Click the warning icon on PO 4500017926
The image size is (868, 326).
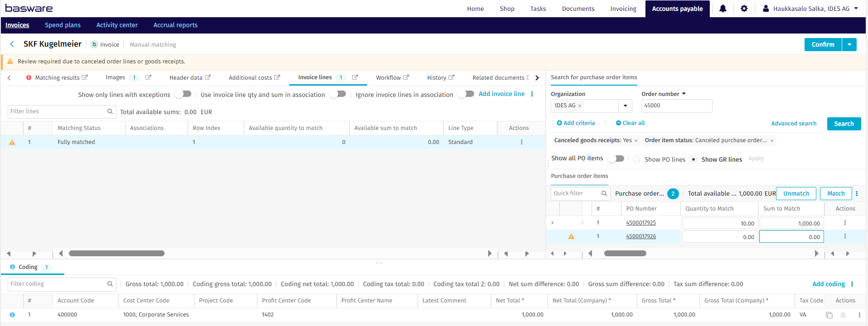click(571, 236)
